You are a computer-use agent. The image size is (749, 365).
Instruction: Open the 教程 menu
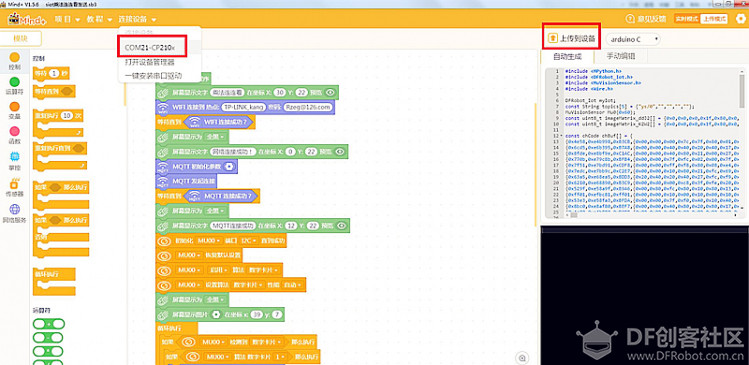[99, 19]
